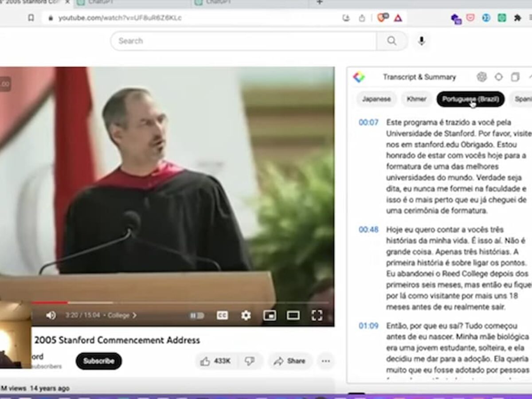This screenshot has height=399, width=532.
Task: Switch to theater mode in the player
Action: (x=293, y=315)
